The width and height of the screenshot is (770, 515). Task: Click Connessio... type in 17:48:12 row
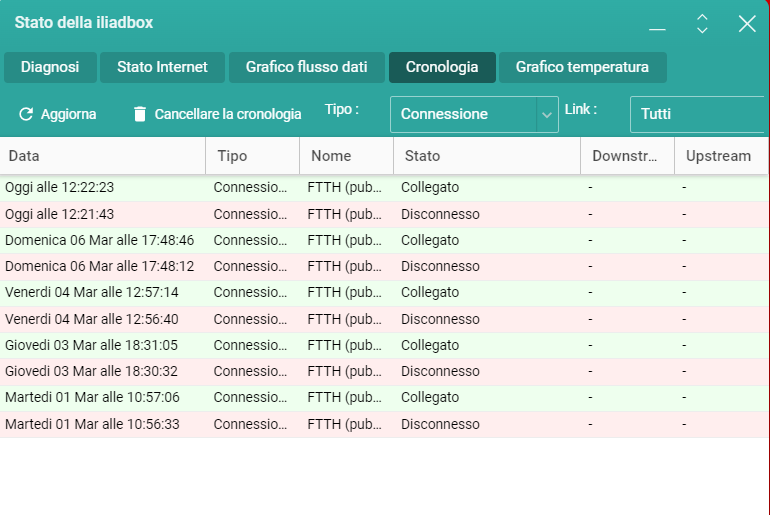pyautogui.click(x=250, y=267)
